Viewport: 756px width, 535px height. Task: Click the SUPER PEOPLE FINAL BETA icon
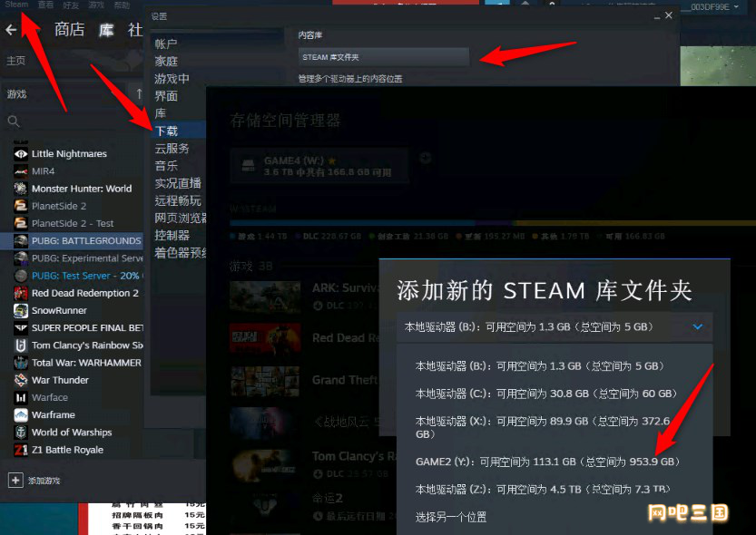(x=21, y=328)
